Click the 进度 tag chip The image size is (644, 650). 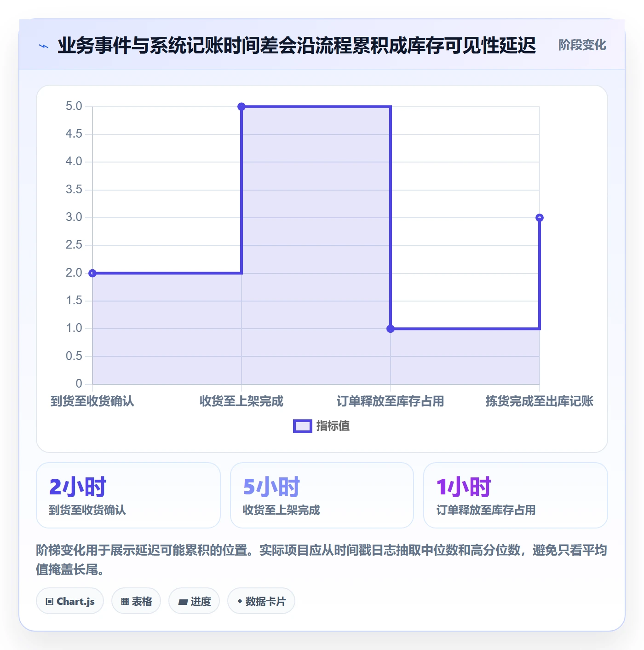(x=194, y=601)
